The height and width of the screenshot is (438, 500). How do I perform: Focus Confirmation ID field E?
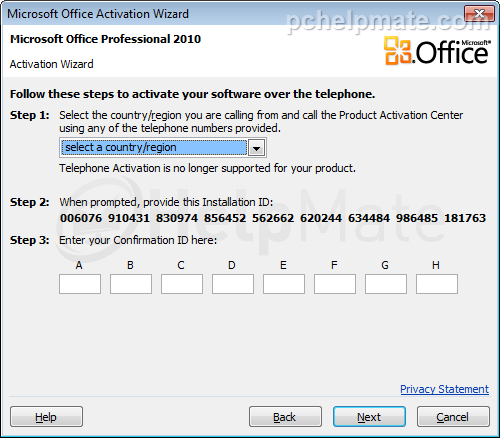[x=284, y=284]
